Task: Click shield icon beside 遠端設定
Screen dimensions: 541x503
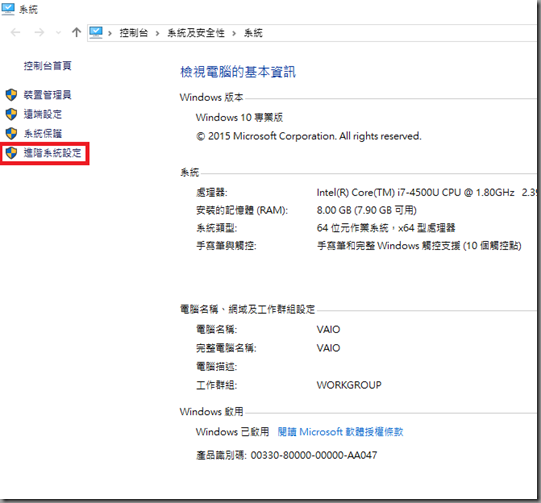Action: tap(11, 114)
